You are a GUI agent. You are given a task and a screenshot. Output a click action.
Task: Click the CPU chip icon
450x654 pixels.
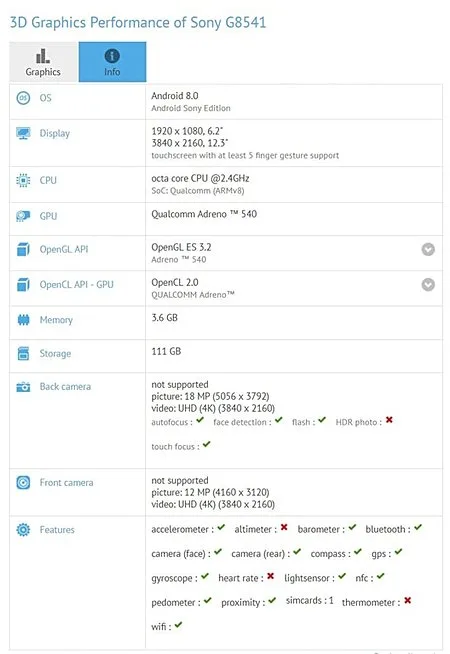click(x=23, y=180)
